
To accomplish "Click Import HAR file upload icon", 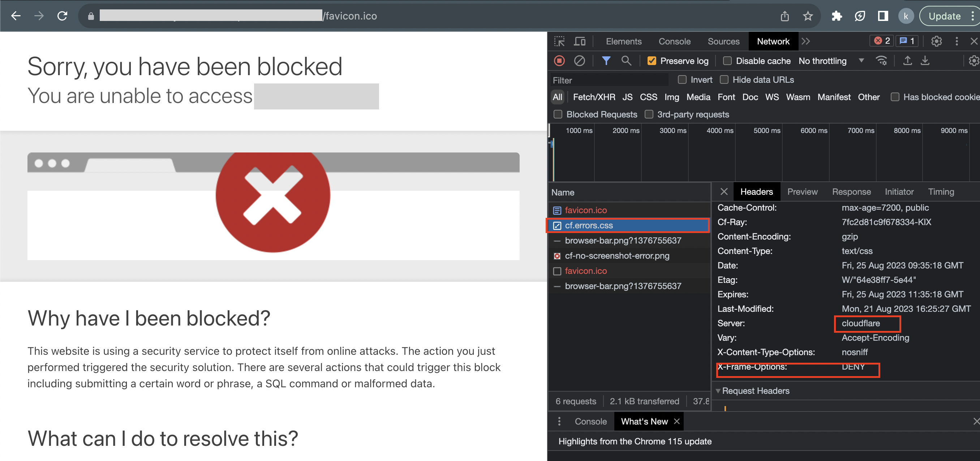I will point(907,60).
